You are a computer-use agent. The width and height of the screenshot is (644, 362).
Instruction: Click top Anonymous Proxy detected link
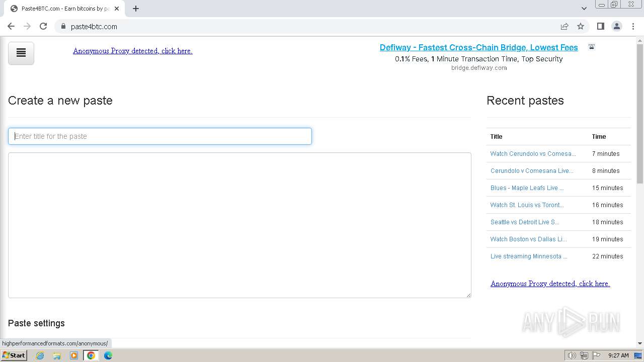[132, 51]
